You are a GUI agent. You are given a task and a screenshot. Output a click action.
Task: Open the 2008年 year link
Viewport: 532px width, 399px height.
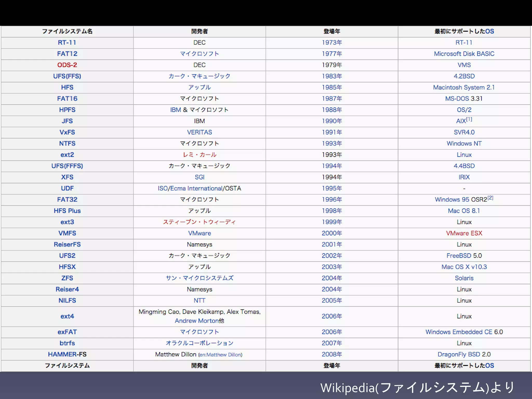click(332, 354)
